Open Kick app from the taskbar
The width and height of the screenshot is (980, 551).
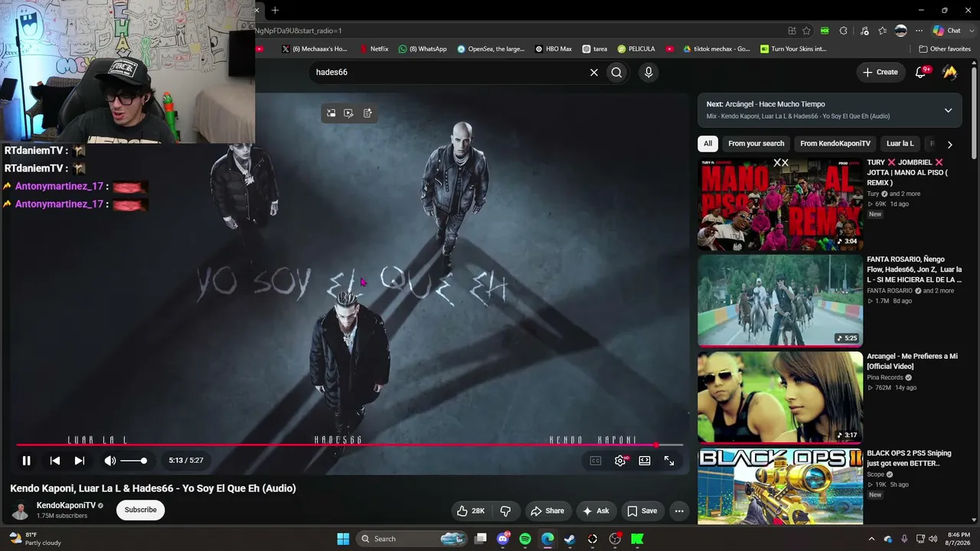coord(637,539)
